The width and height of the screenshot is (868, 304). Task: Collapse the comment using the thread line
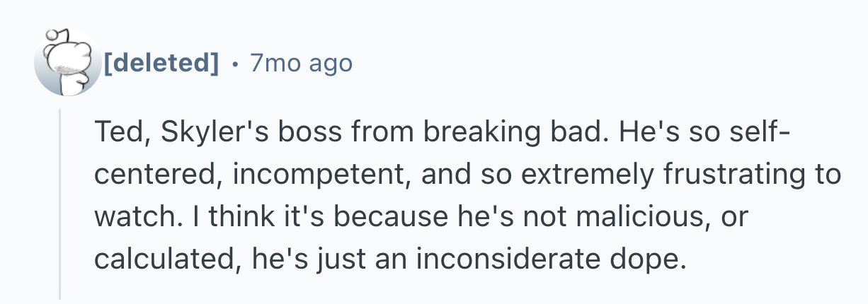tap(60, 204)
